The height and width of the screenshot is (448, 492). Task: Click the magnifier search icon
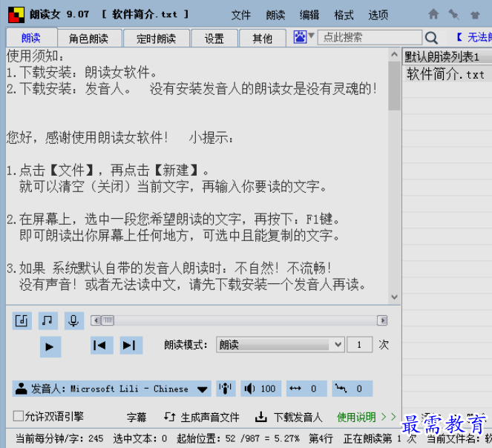click(x=431, y=38)
